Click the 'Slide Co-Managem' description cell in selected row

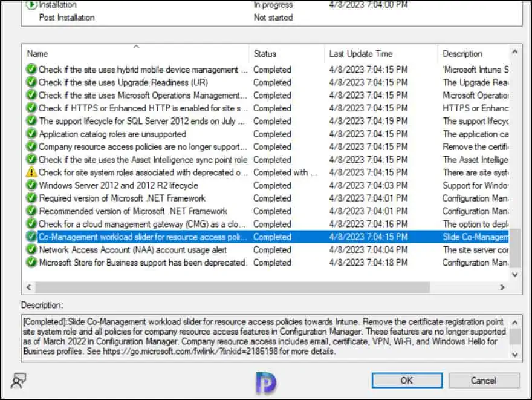475,237
